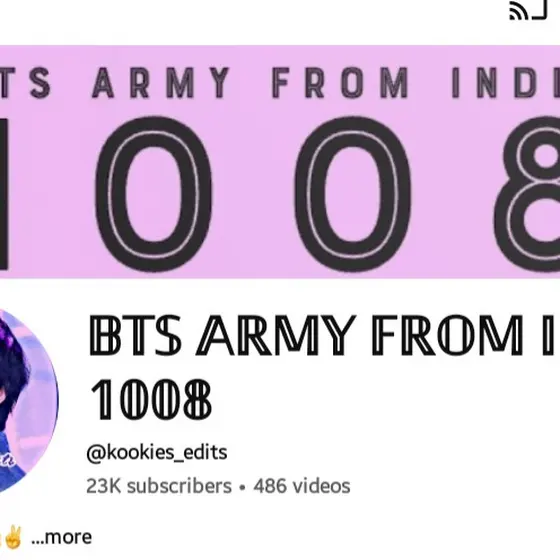Click the large 8 digit in banner
Screen dimensions: 560x560
point(527,193)
